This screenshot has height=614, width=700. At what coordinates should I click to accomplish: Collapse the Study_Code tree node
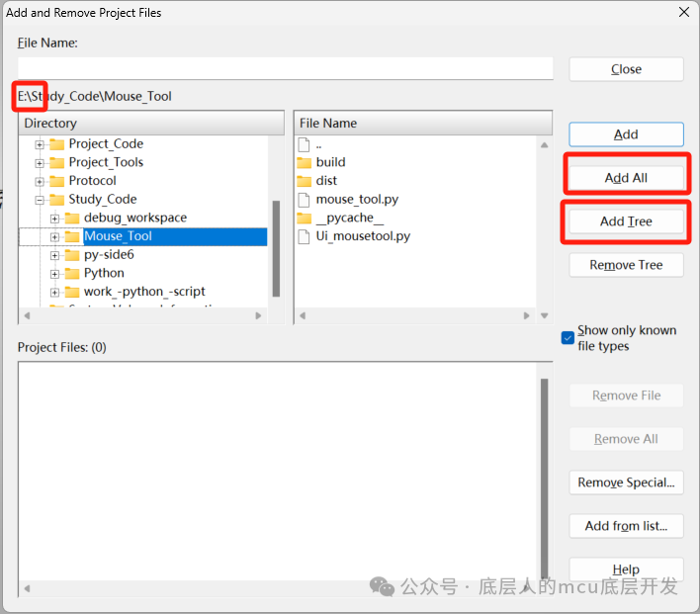click(x=41, y=200)
